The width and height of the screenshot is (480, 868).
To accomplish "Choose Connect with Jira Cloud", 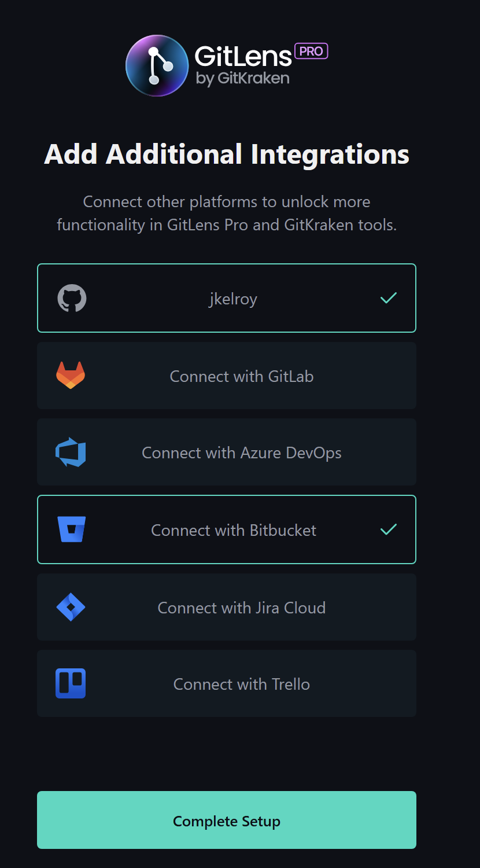I will click(227, 607).
